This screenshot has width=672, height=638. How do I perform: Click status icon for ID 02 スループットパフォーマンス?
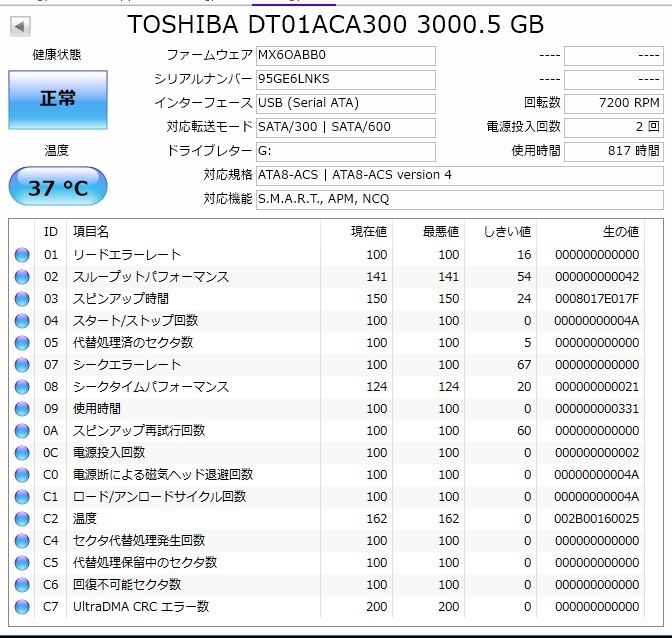pyautogui.click(x=22, y=277)
